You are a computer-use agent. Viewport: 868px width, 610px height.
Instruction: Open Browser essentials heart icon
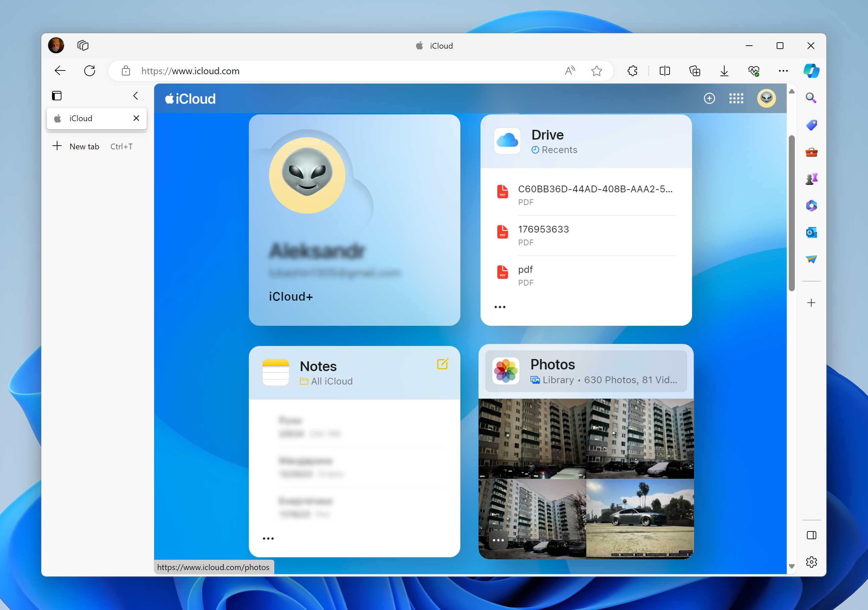[754, 71]
